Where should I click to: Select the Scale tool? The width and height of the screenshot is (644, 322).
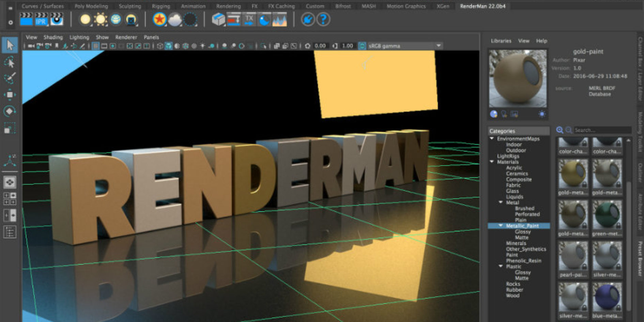10,128
